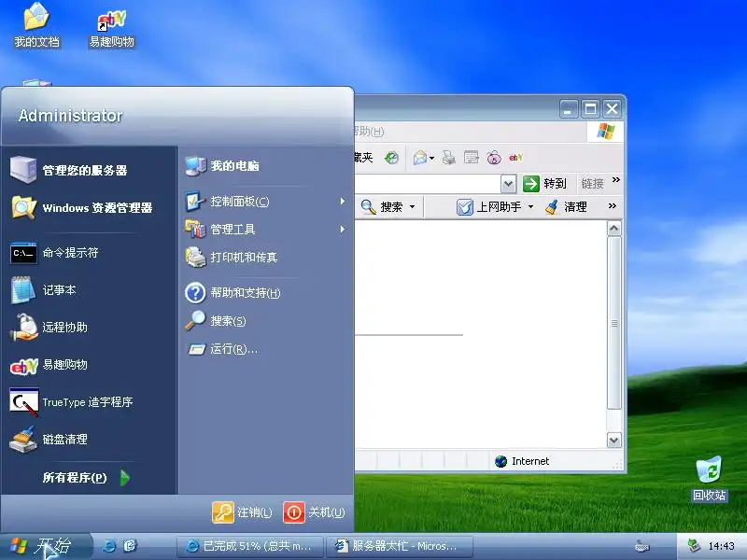The height and width of the screenshot is (560, 747).
Task: Open 易趣购物 desktop shortcut
Action: coord(111,29)
